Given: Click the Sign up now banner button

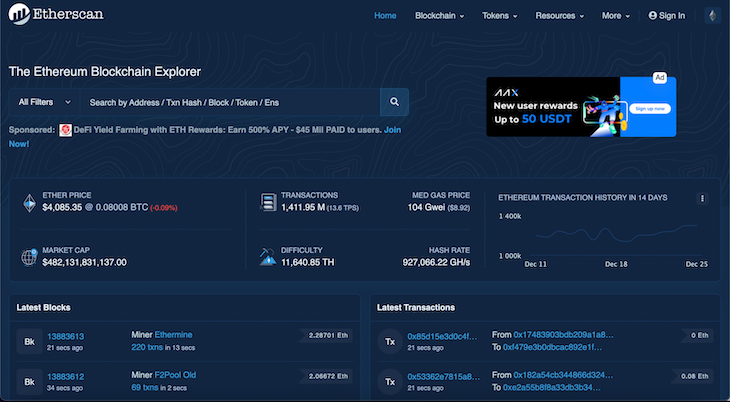Looking at the screenshot, I should point(650,109).
